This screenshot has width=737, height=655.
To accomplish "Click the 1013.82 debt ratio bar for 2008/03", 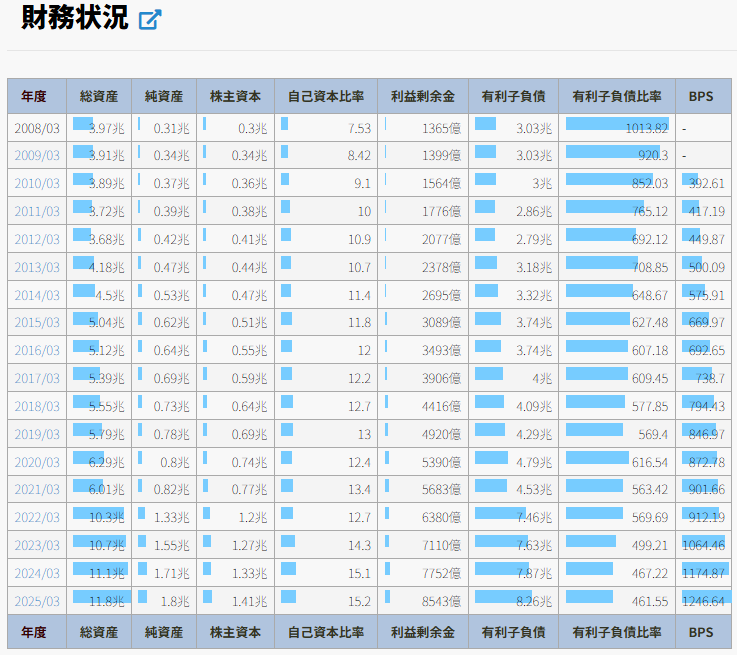I will point(617,128).
